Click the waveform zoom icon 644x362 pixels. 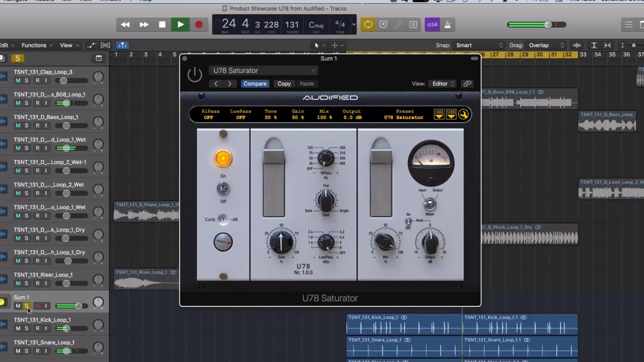tap(577, 45)
